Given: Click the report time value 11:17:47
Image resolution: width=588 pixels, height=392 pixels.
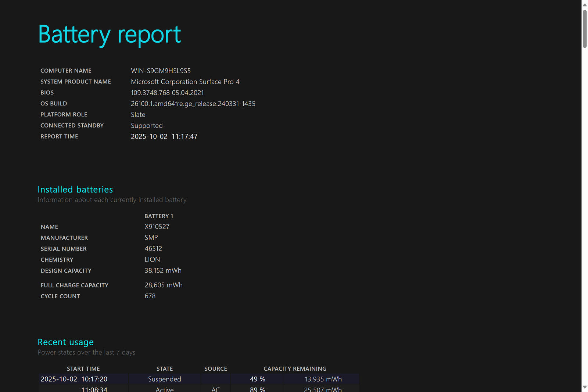Looking at the screenshot, I should coord(184,137).
